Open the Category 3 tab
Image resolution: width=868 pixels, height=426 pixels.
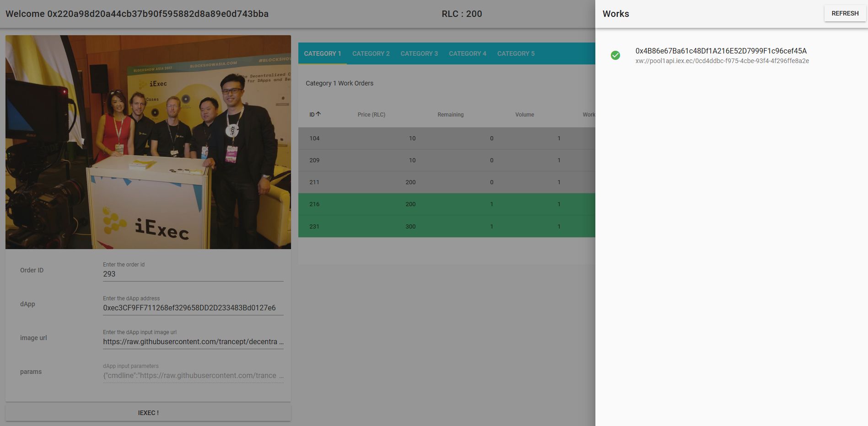point(419,53)
